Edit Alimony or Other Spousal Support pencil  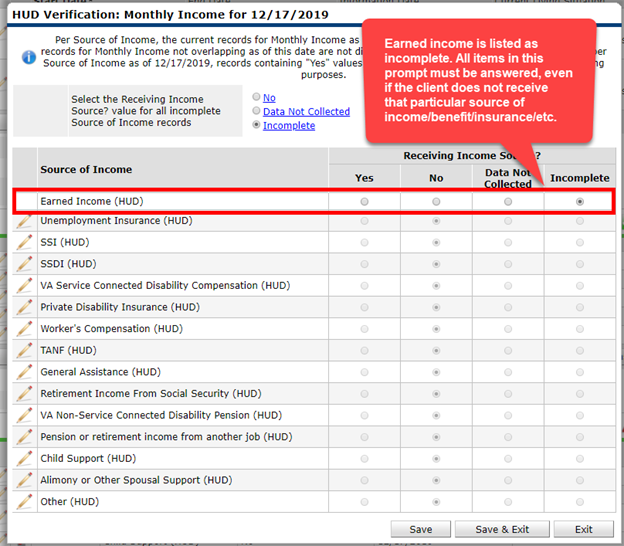pyautogui.click(x=24, y=480)
